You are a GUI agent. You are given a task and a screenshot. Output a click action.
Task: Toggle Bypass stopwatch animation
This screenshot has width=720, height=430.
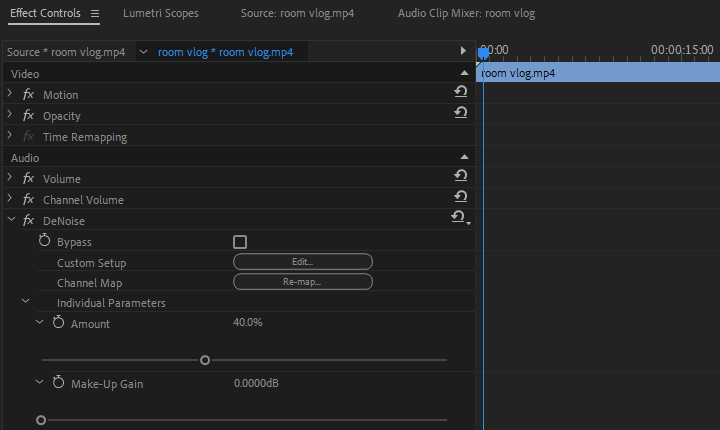[44, 242]
